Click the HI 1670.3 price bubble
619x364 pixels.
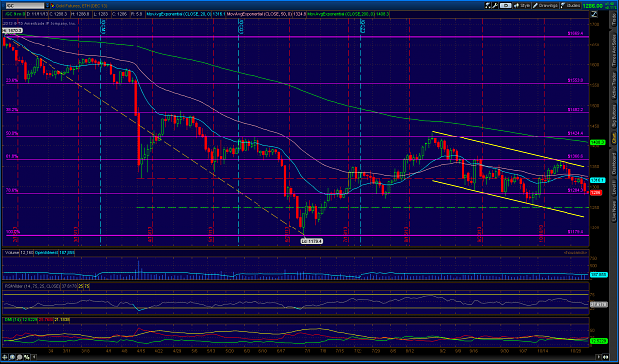12,30
